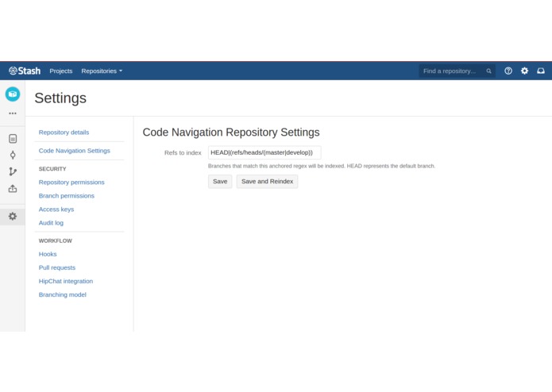Open the inbox tray icon
This screenshot has height=392, width=552.
click(x=541, y=71)
